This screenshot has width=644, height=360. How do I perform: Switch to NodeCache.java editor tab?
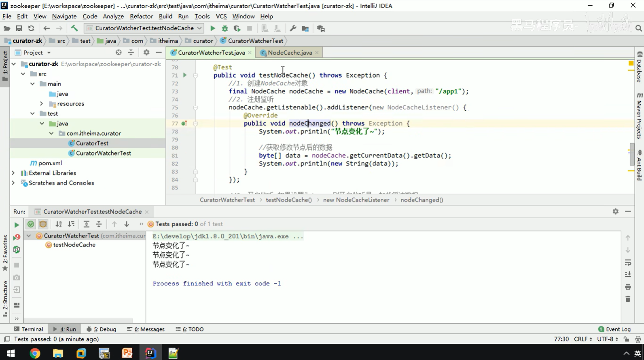click(289, 53)
